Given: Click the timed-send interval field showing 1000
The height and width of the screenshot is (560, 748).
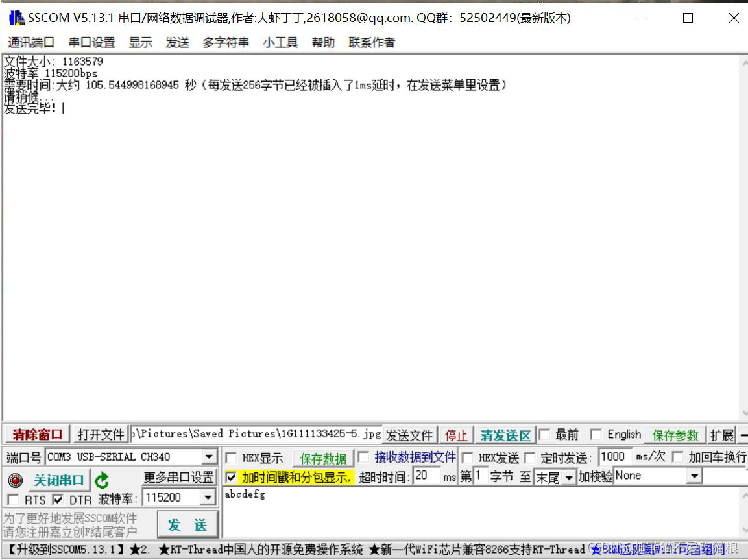Looking at the screenshot, I should tap(616, 457).
